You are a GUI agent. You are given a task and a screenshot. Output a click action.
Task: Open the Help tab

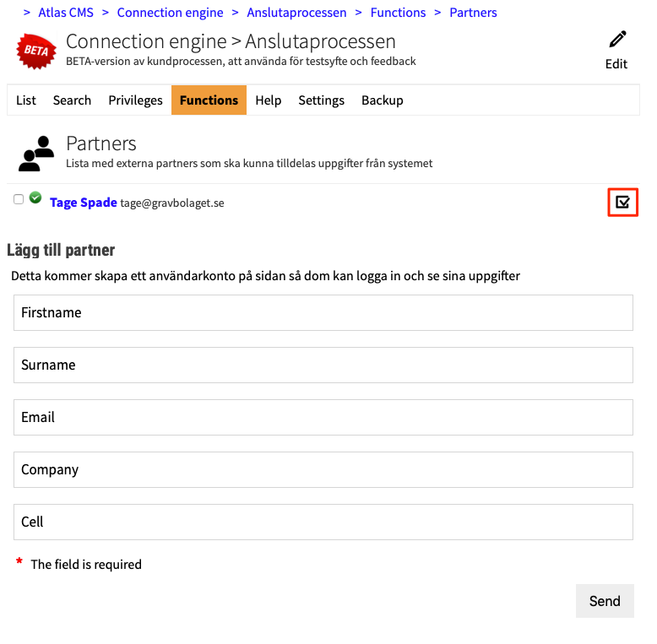click(268, 100)
